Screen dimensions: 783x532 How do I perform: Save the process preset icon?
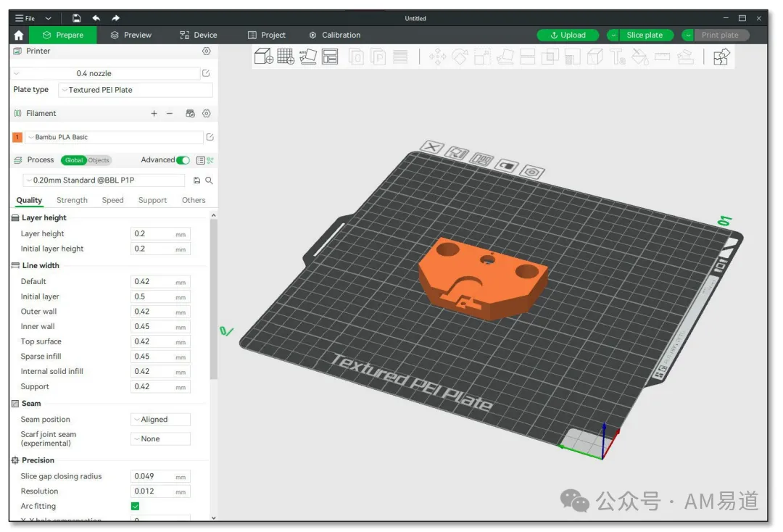[x=196, y=180]
